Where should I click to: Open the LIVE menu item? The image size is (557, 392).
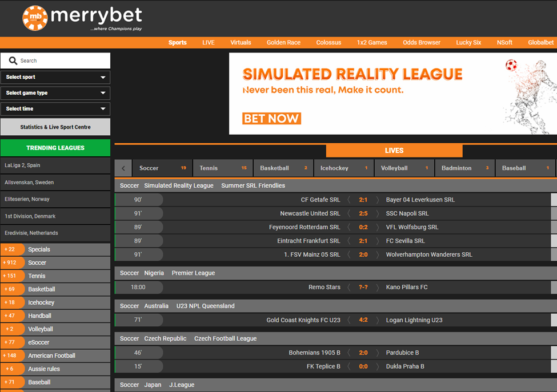coord(209,43)
